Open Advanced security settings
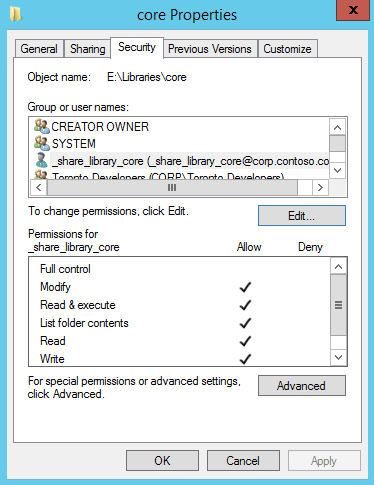Screen dimensions: 374x485 tap(302, 386)
